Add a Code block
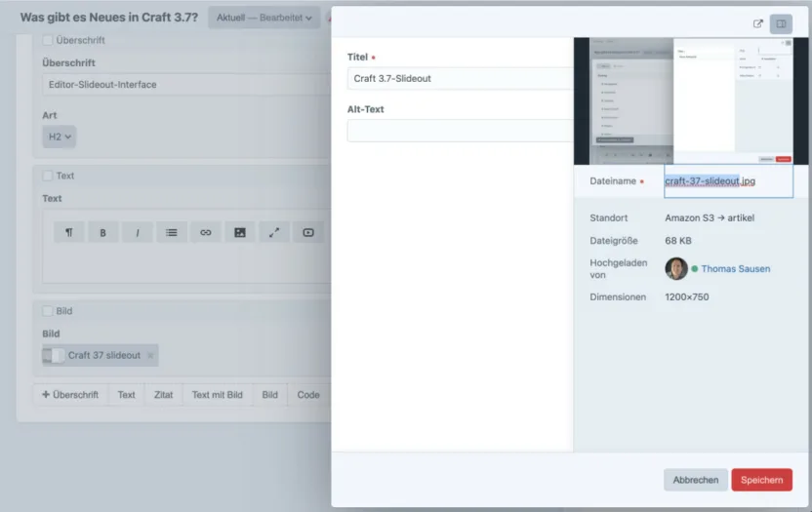Viewport: 812px width, 512px height. pos(308,394)
